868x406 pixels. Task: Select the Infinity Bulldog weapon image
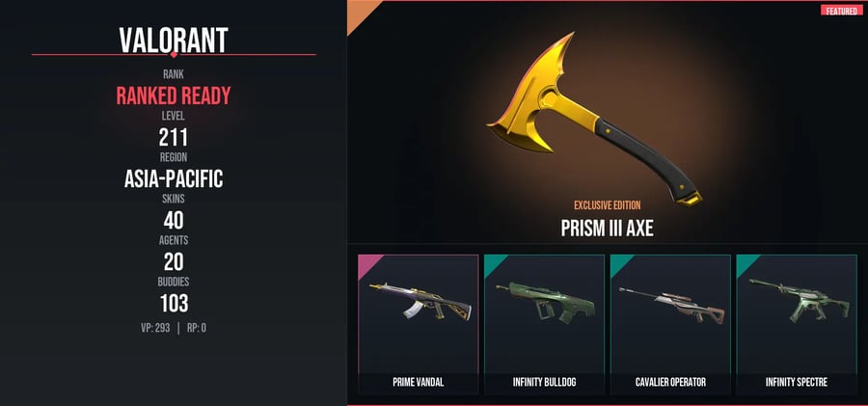point(545,303)
